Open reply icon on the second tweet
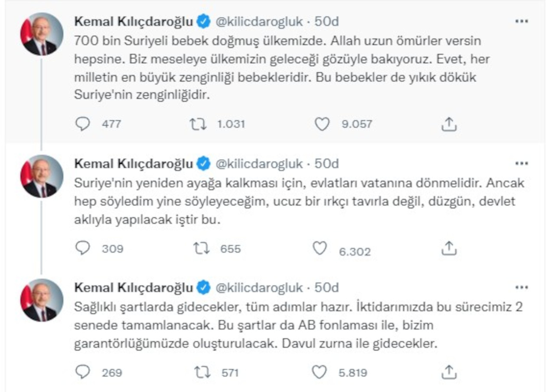This screenshot has height=392, width=555. (82, 248)
